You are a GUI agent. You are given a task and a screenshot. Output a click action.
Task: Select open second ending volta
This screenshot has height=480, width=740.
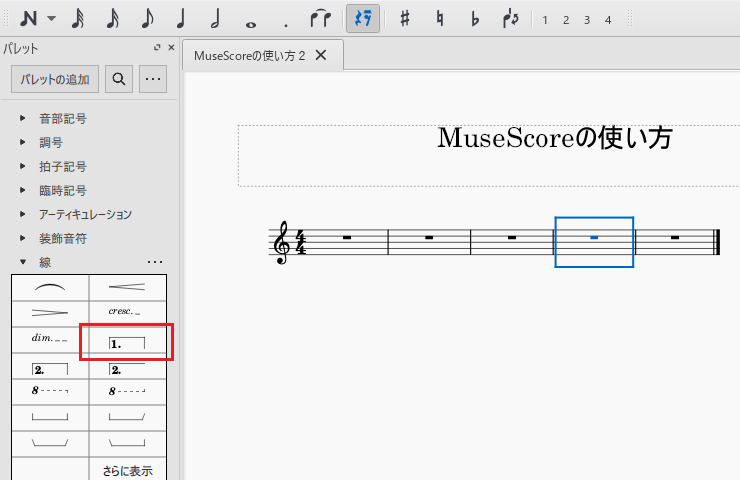pos(127,366)
